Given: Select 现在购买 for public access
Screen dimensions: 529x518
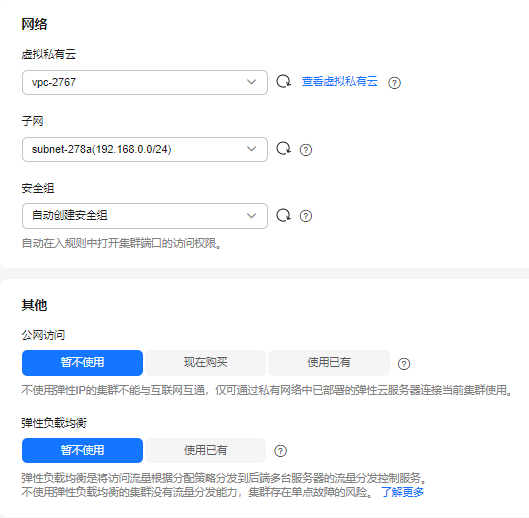Looking at the screenshot, I should pos(205,363).
